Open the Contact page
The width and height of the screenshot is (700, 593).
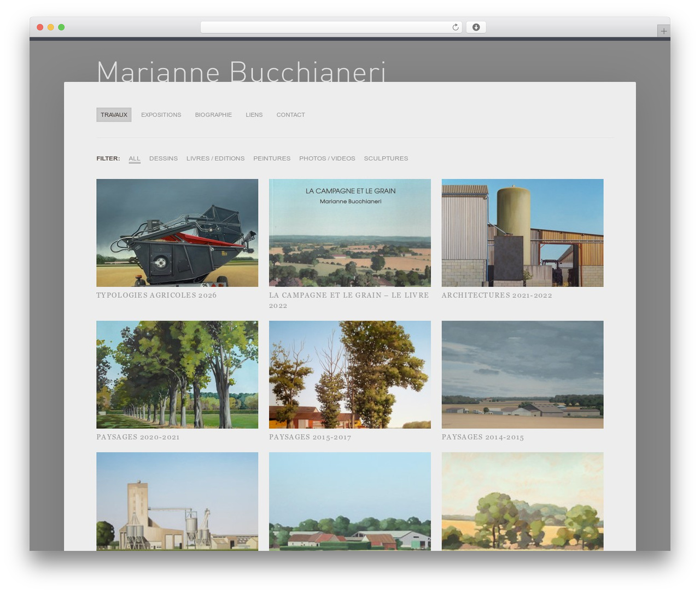(x=290, y=115)
